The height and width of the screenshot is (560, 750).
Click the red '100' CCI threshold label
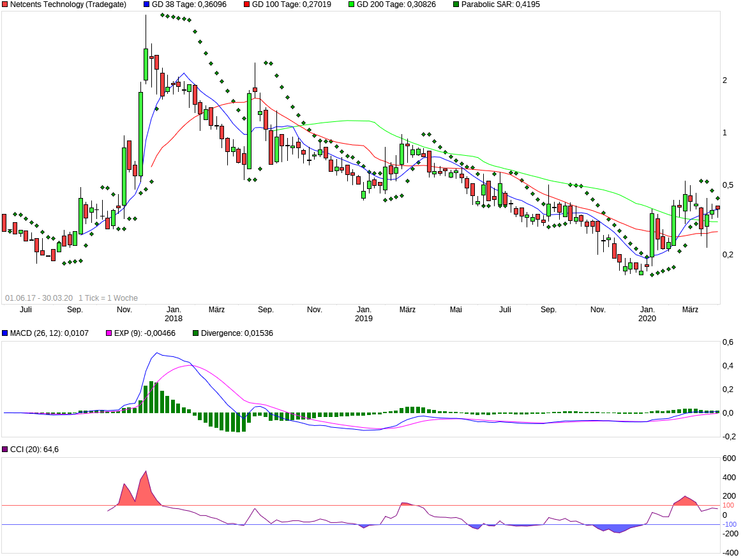[x=728, y=506]
